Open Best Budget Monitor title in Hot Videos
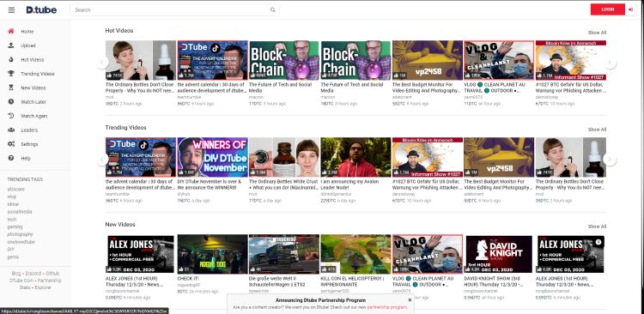 click(426, 88)
